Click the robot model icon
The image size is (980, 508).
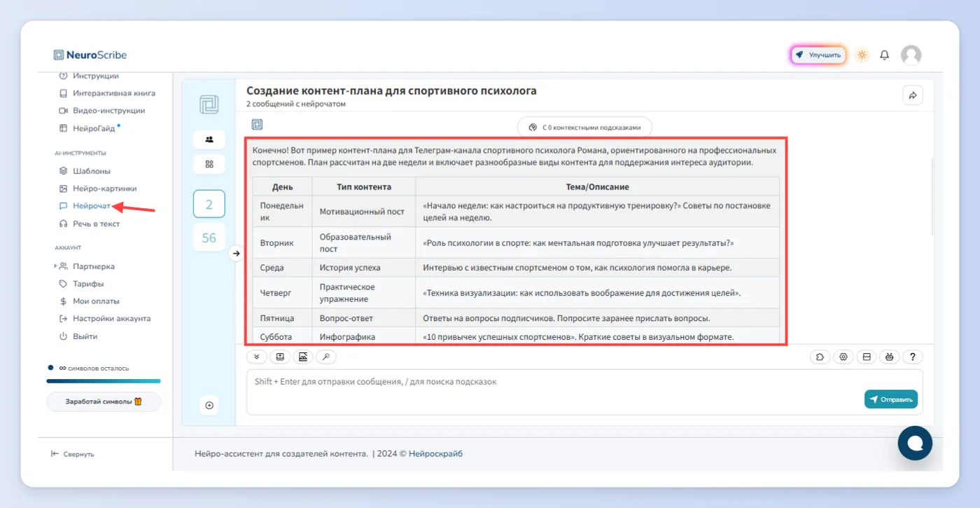[x=889, y=357]
